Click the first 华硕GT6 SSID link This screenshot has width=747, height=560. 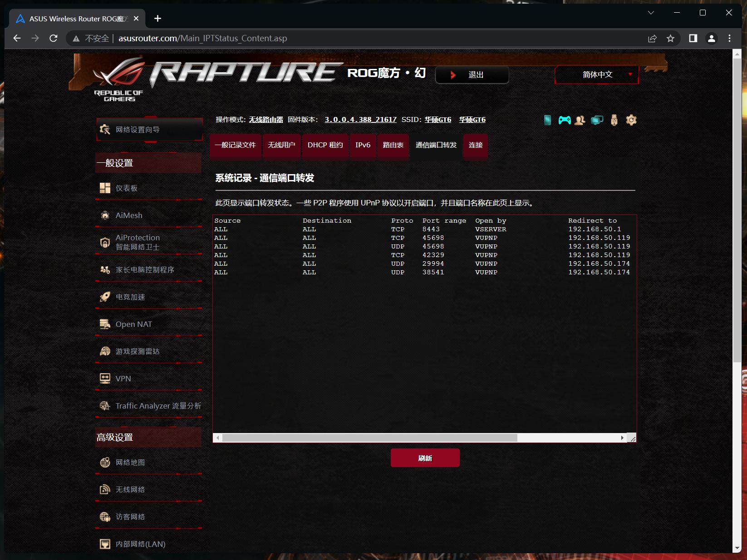(x=438, y=120)
